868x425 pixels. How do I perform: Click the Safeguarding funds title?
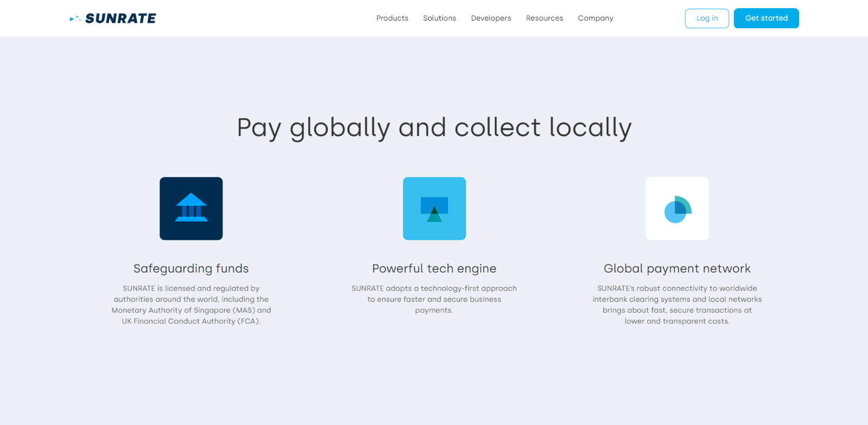[x=191, y=269]
